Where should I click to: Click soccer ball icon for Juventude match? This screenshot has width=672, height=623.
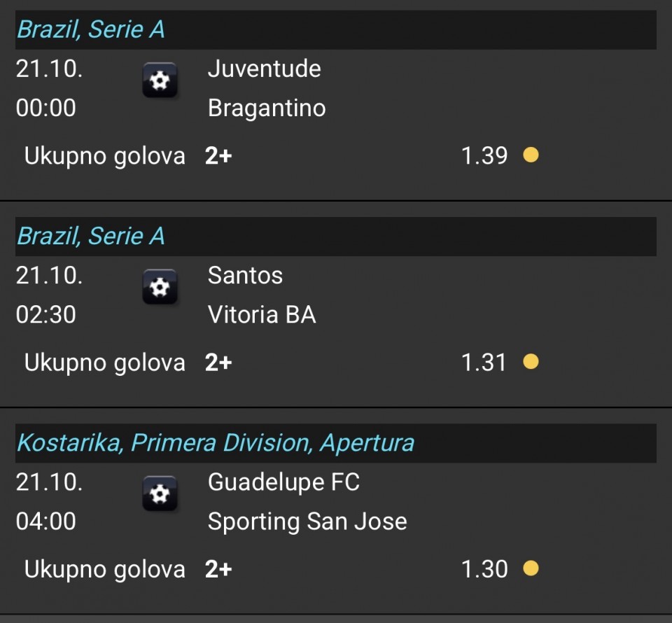[160, 80]
